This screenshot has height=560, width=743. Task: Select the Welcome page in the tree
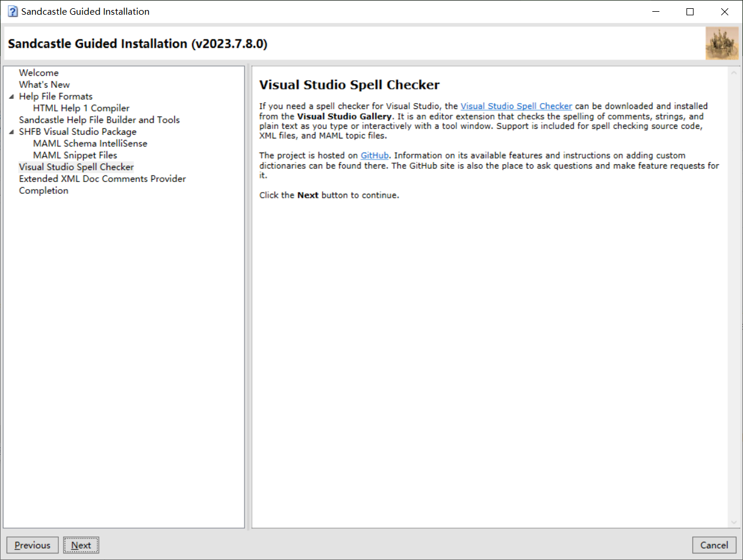pos(39,73)
